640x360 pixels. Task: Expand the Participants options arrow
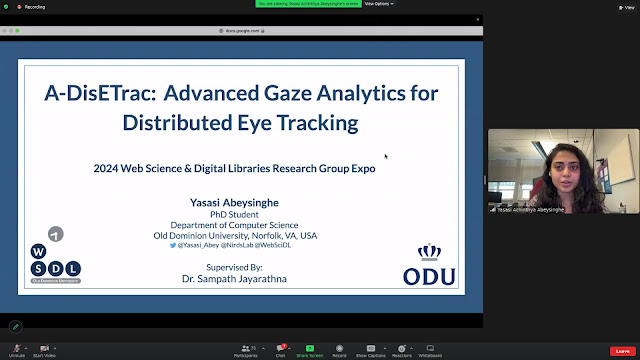point(263,348)
